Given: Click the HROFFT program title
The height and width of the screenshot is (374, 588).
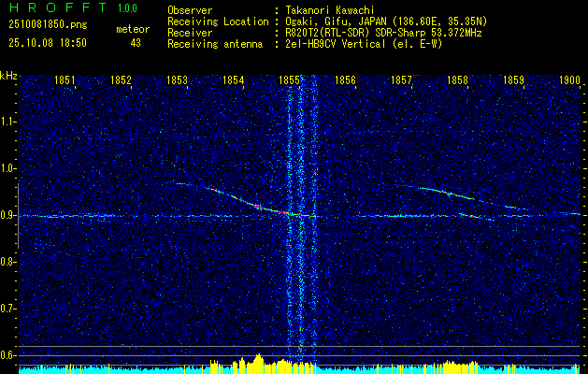Looking at the screenshot, I should [x=58, y=7].
